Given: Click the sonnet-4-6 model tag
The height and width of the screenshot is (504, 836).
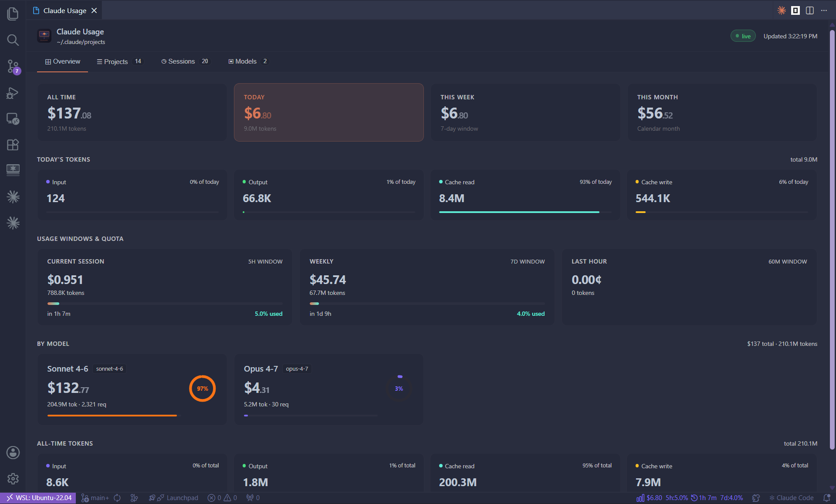Looking at the screenshot, I should pyautogui.click(x=110, y=369).
